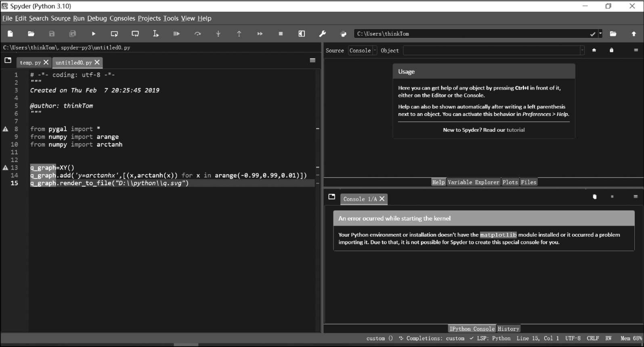Click the Step into down-arrow icon

tap(218, 34)
